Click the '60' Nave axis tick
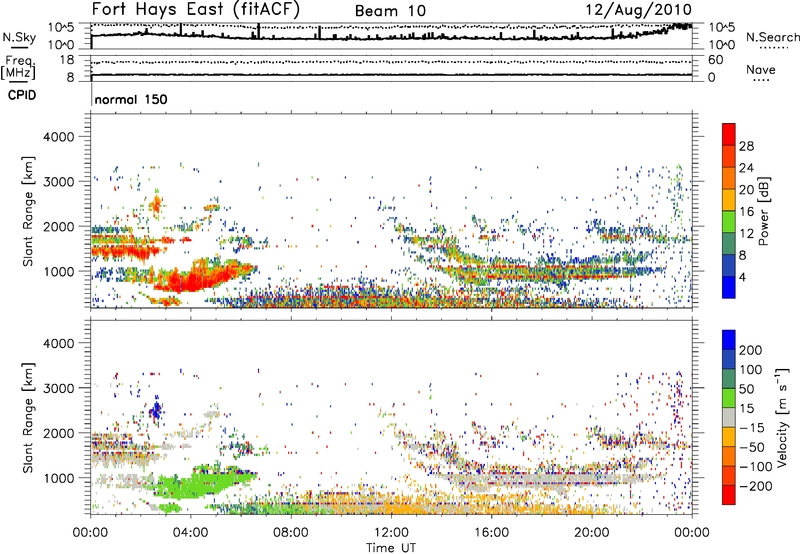 pyautogui.click(x=715, y=60)
